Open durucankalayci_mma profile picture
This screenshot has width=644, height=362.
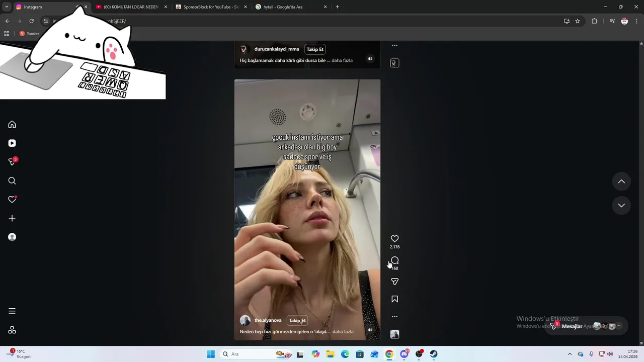click(x=244, y=49)
